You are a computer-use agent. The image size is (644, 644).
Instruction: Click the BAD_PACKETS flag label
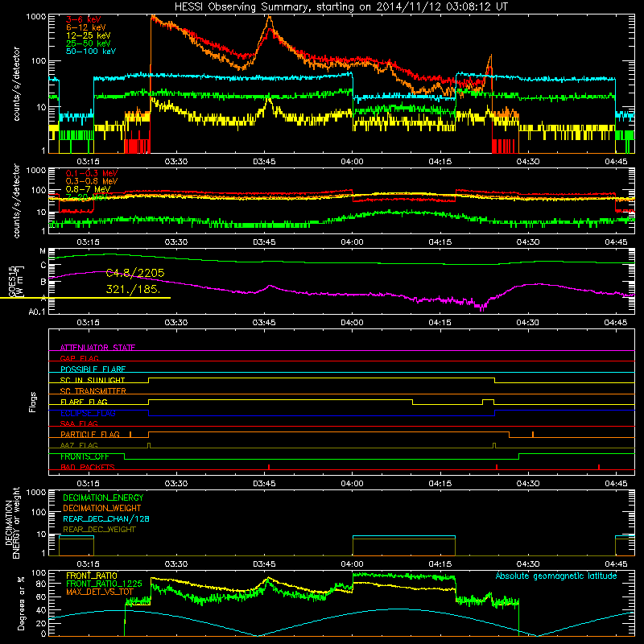[x=88, y=467]
